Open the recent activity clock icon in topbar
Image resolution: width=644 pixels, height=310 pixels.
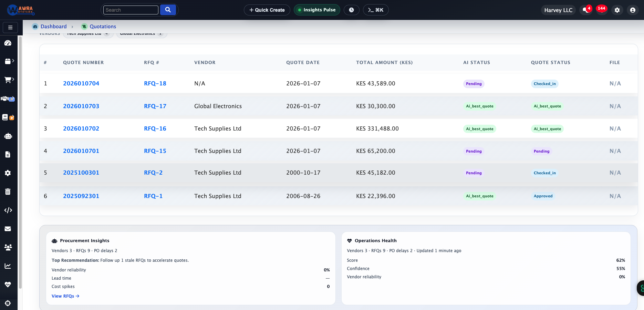click(x=352, y=10)
